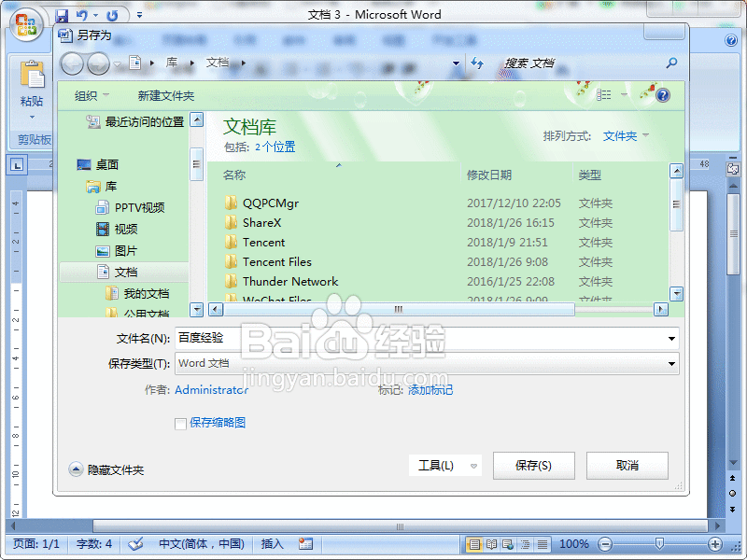Click the 添加标记 link
The width and height of the screenshot is (747, 560).
coord(430,390)
